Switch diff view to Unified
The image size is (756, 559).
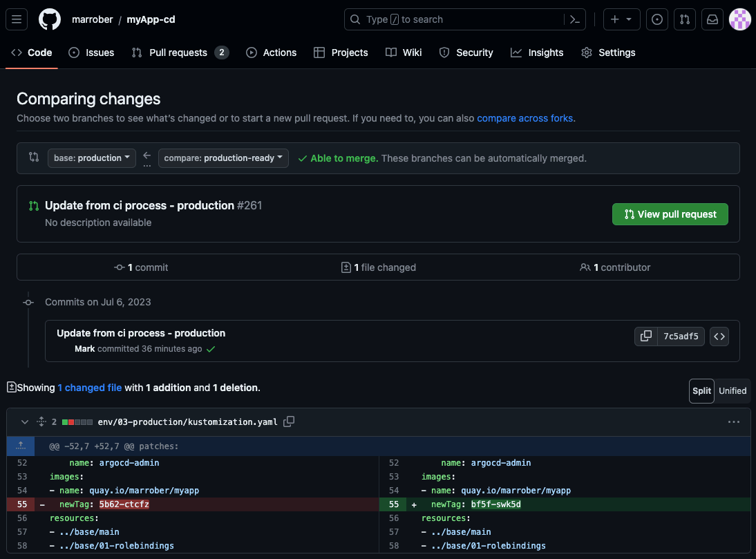(733, 390)
